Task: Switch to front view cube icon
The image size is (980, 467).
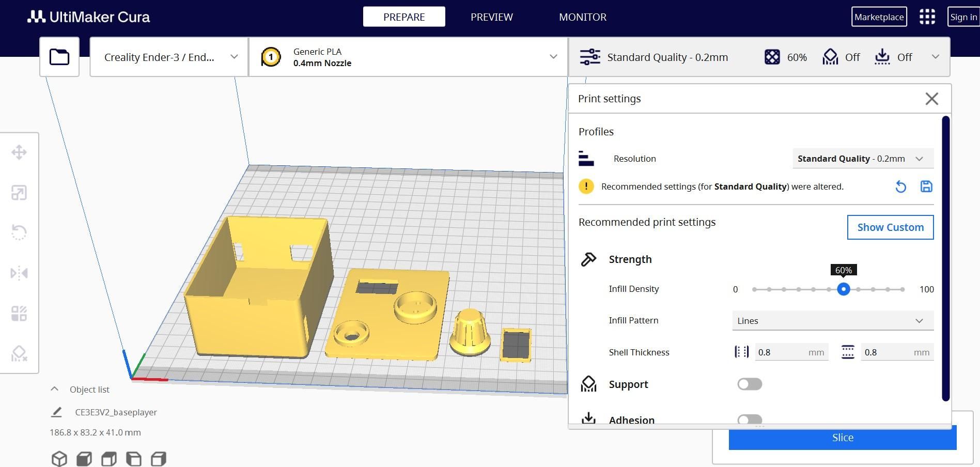Action: tap(84, 459)
